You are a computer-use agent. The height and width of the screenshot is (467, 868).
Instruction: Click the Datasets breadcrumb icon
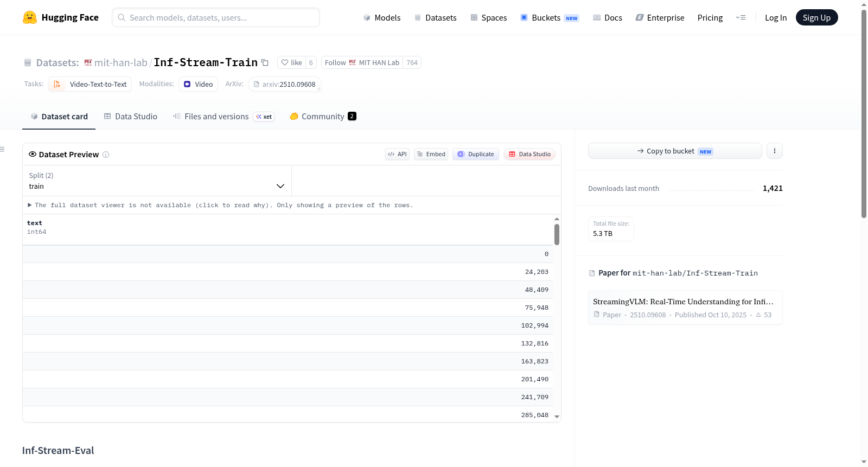click(28, 62)
